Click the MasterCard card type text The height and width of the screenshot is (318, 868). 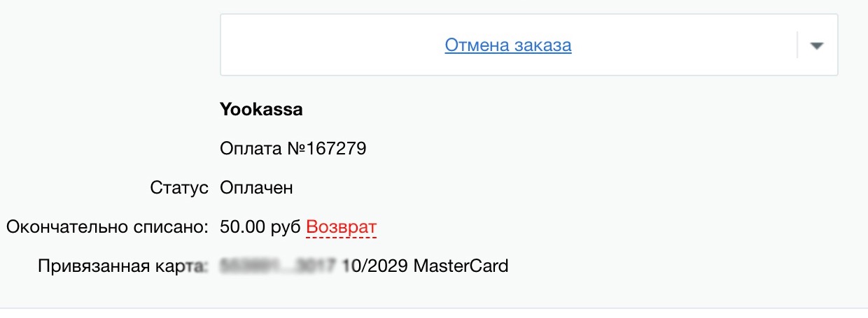(461, 266)
